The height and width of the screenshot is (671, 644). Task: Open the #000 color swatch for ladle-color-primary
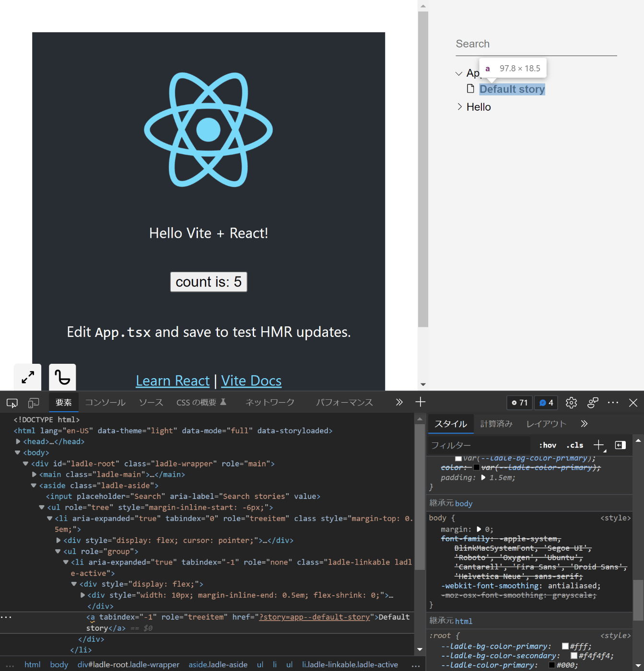point(552,665)
